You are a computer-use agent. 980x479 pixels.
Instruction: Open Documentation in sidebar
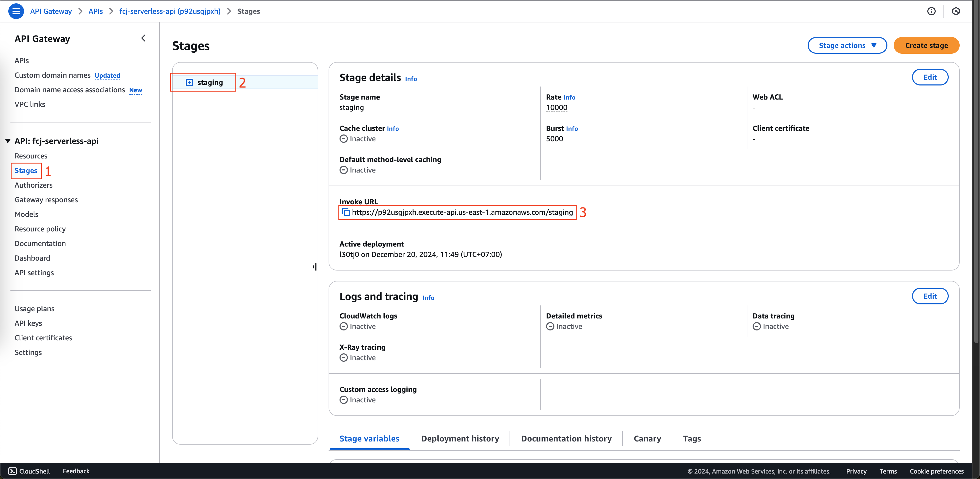(40, 243)
